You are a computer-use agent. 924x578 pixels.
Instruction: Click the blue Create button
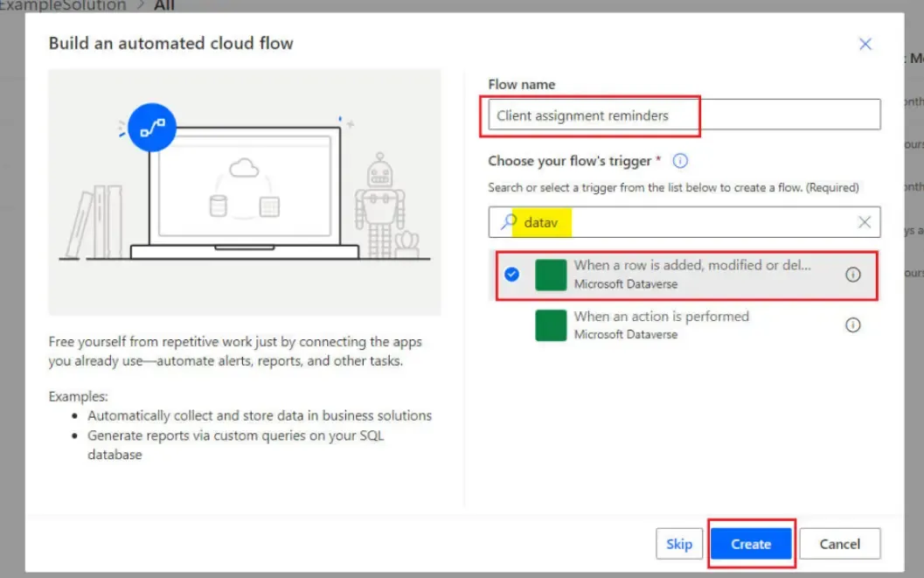point(750,544)
